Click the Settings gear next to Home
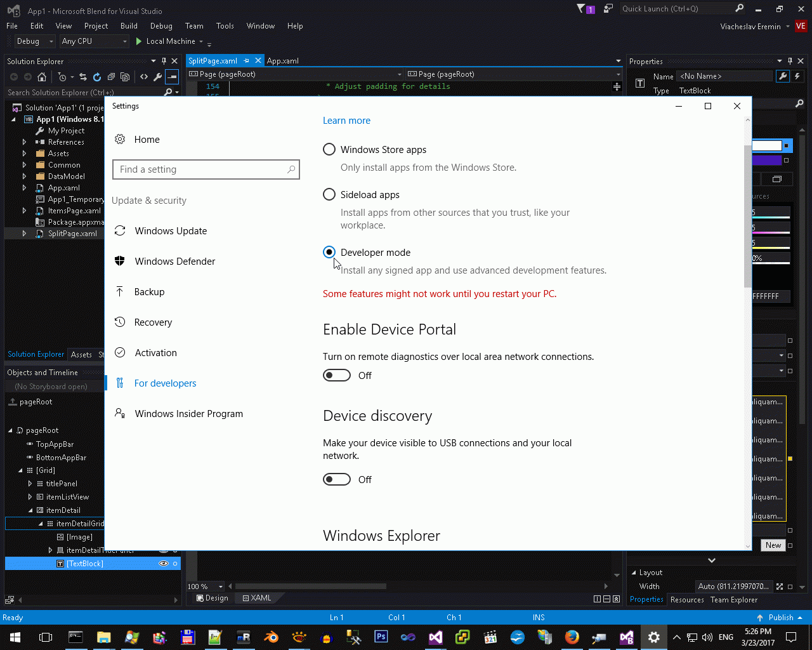 pyautogui.click(x=120, y=139)
